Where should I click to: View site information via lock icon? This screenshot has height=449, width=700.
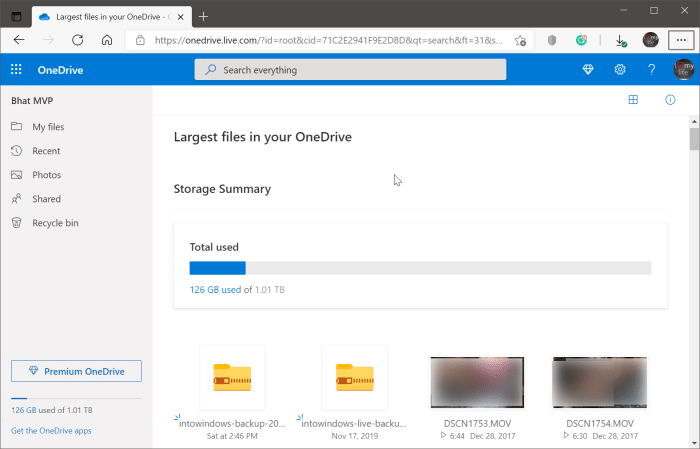[x=140, y=40]
